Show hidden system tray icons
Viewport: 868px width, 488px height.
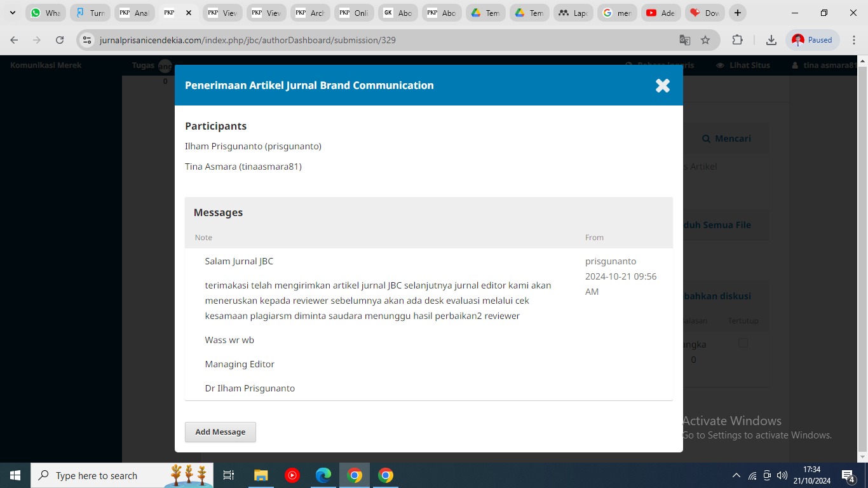click(736, 475)
